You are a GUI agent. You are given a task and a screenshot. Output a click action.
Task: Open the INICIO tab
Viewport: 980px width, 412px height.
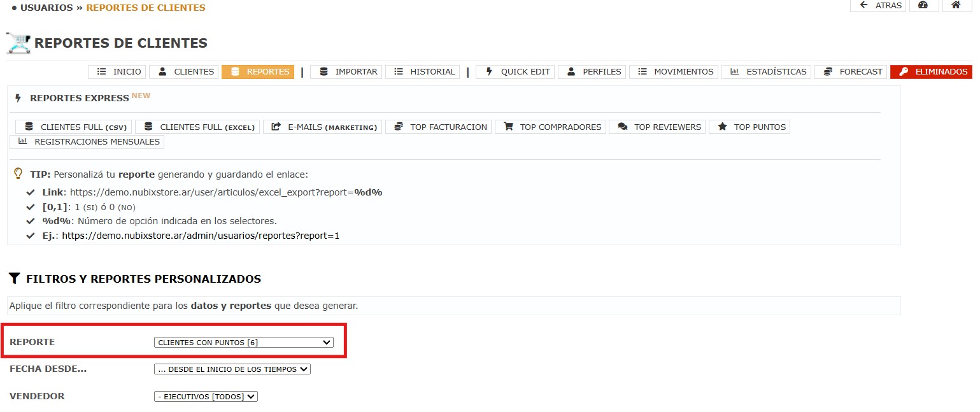click(x=117, y=72)
